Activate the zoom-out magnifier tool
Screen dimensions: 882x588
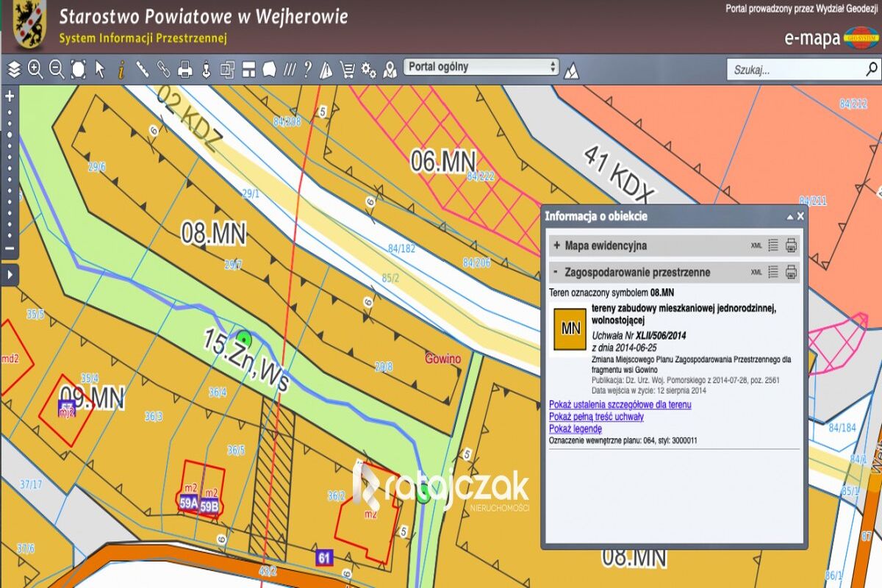(55, 68)
